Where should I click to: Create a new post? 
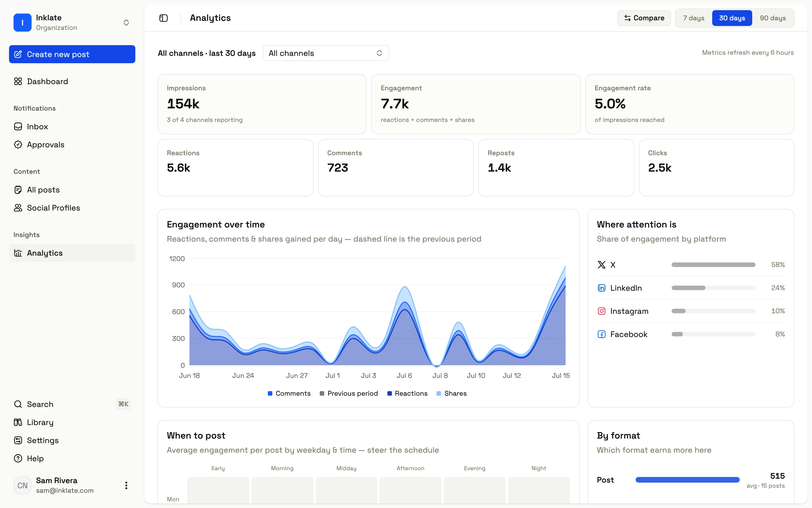[72, 54]
